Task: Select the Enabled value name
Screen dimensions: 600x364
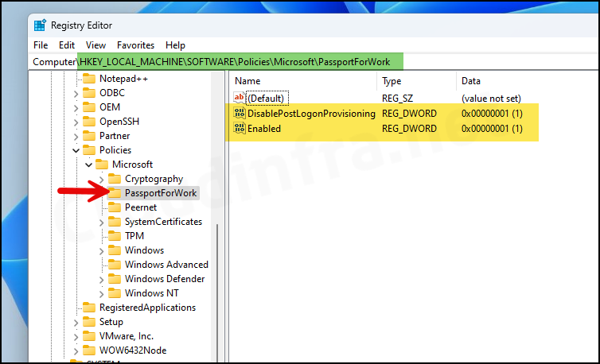Action: [x=264, y=129]
